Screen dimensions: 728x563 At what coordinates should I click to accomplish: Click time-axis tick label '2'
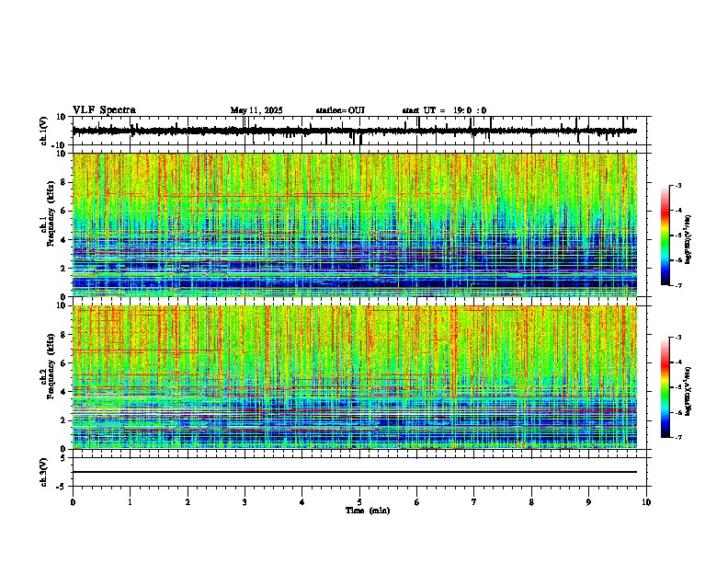click(x=188, y=502)
